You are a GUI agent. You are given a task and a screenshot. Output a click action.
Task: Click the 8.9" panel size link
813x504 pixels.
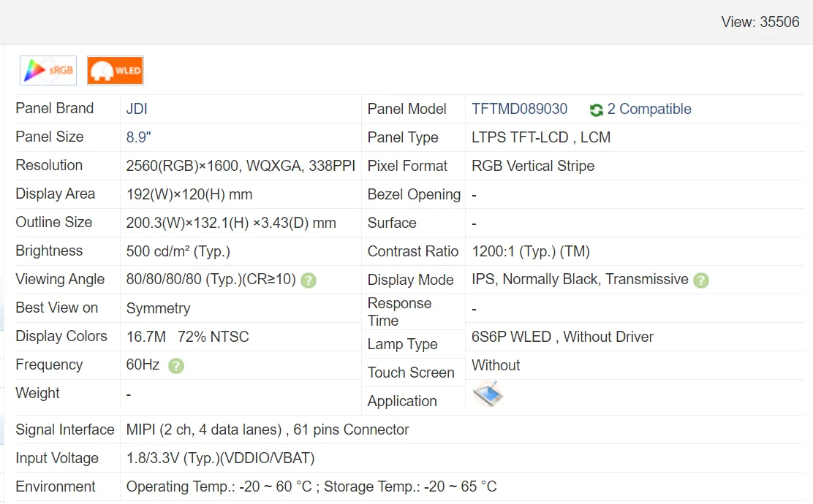[x=138, y=137]
